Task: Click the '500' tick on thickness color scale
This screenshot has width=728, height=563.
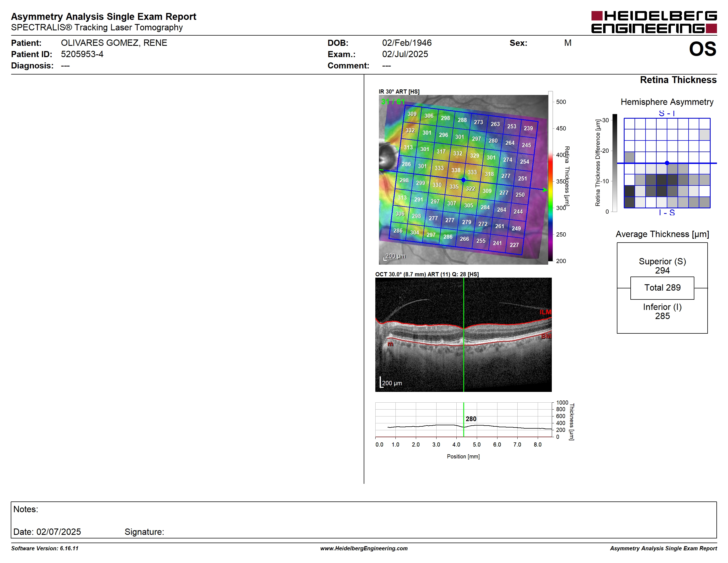Action: click(561, 102)
